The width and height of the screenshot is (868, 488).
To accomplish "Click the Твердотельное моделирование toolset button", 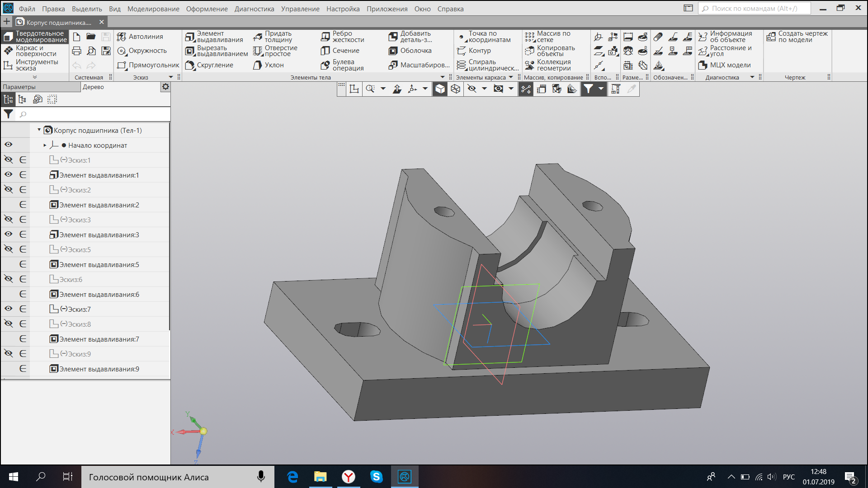I will tap(35, 37).
